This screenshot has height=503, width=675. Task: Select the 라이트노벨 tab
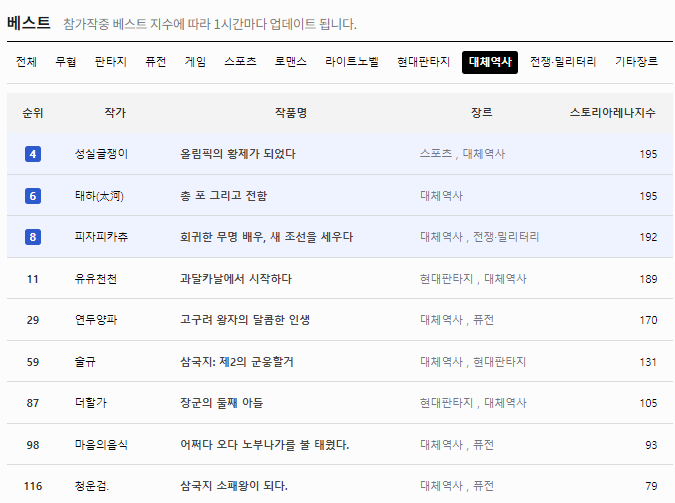point(352,62)
